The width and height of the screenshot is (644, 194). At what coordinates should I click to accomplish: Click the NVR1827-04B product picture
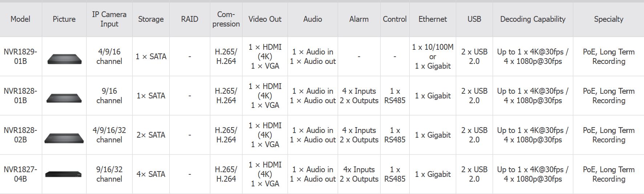(x=64, y=174)
